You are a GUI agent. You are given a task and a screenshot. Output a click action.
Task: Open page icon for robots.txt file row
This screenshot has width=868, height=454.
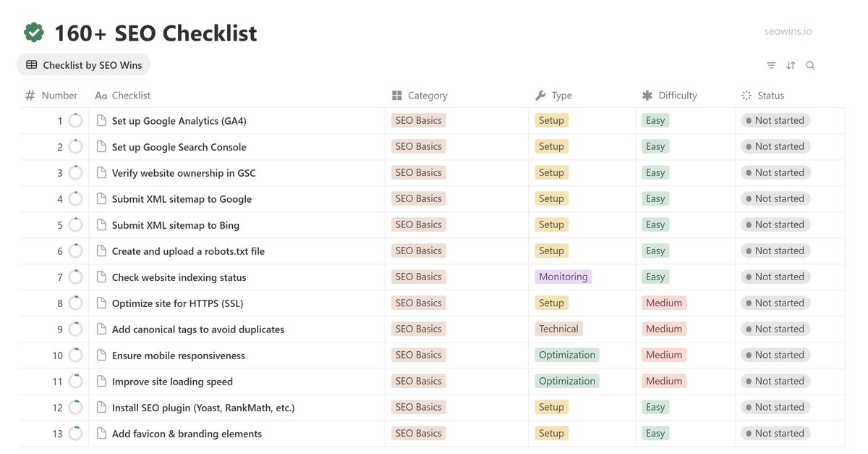pos(101,251)
